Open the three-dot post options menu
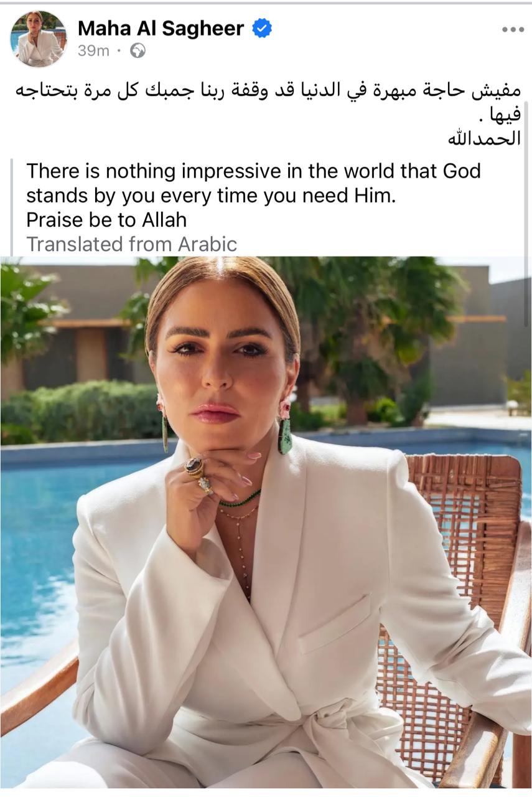The height and width of the screenshot is (797, 532). (513, 29)
